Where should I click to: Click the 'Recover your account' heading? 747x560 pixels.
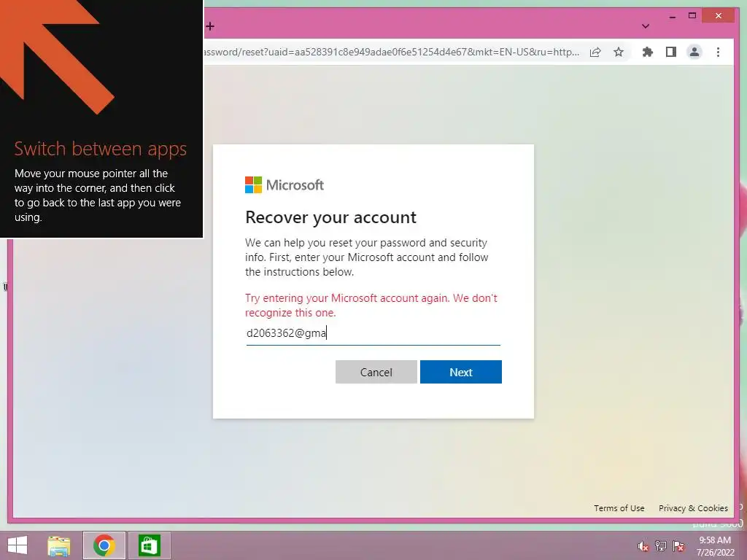click(x=330, y=217)
